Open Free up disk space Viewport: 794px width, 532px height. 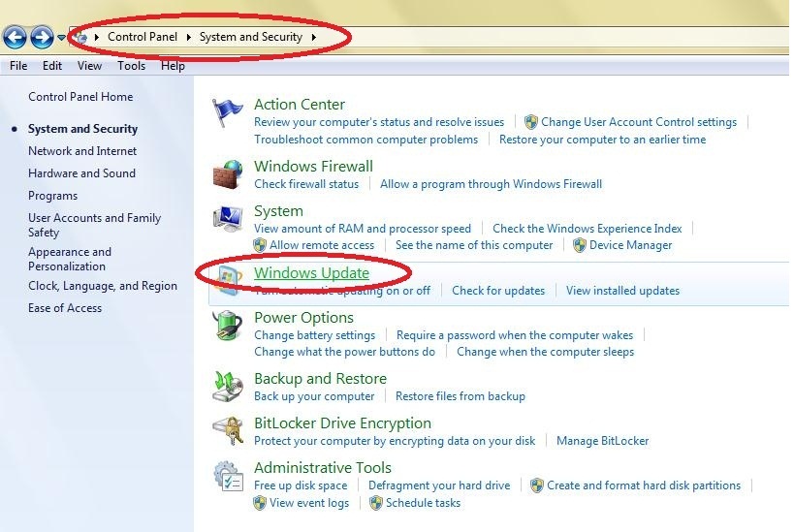301,485
